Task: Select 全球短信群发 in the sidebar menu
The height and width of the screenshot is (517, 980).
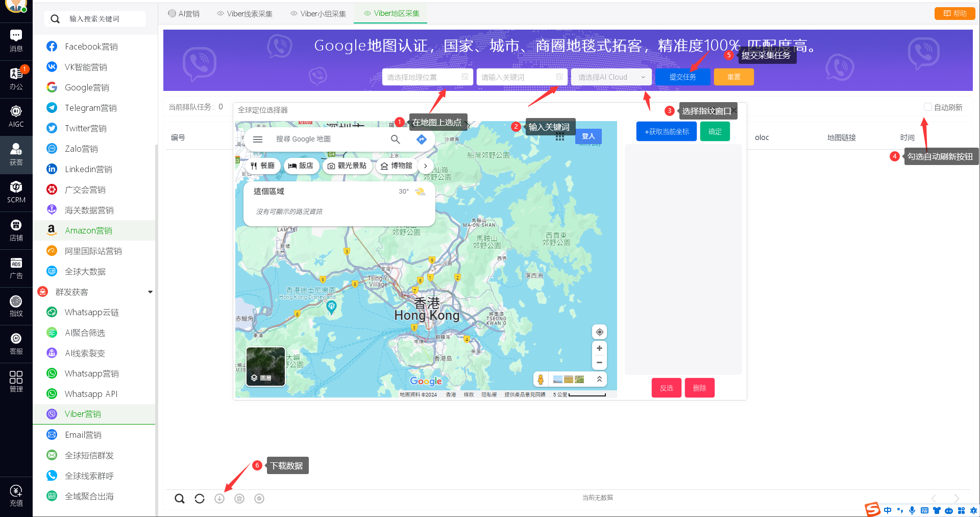Action: pos(94,455)
